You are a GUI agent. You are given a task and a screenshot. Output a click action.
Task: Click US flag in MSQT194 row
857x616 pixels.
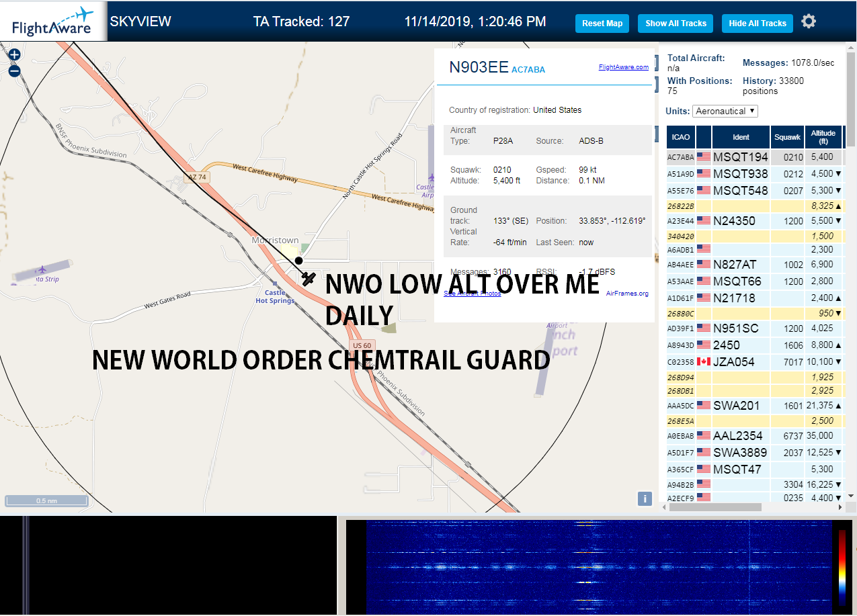pyautogui.click(x=704, y=157)
